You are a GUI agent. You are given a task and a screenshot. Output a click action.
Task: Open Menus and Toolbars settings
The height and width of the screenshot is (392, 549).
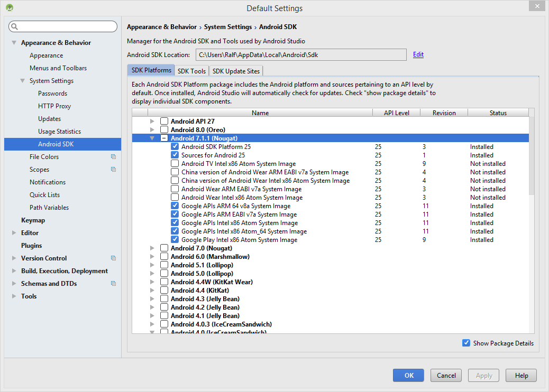point(58,68)
